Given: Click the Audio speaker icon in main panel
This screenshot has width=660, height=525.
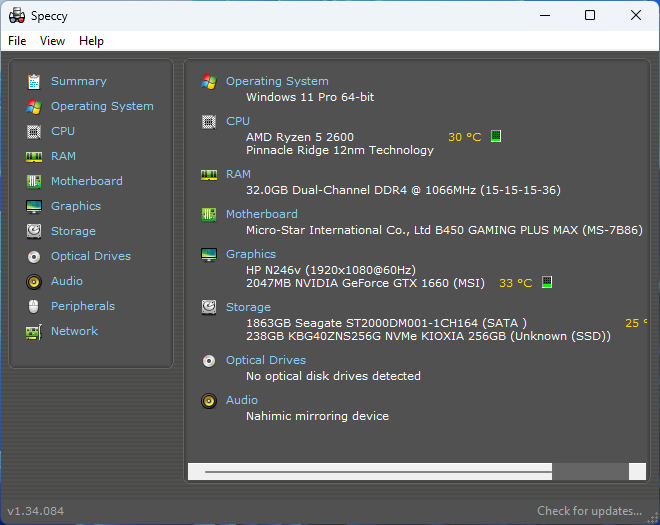Looking at the screenshot, I should click(209, 401).
